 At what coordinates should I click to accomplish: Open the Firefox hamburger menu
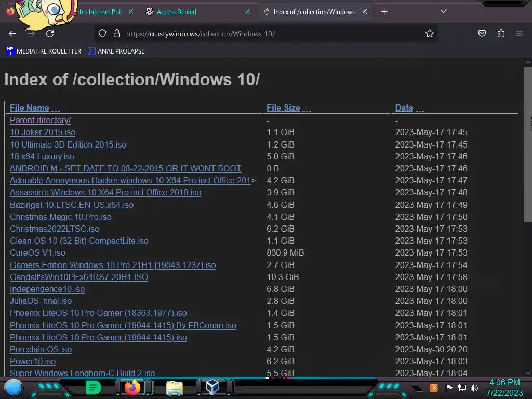(x=520, y=34)
